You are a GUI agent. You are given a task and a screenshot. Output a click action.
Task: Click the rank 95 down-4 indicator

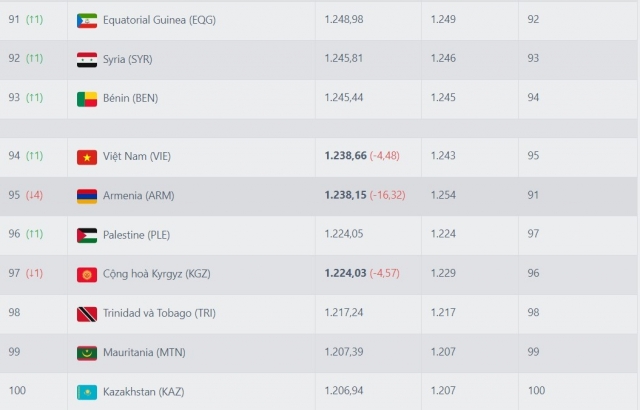point(34,195)
